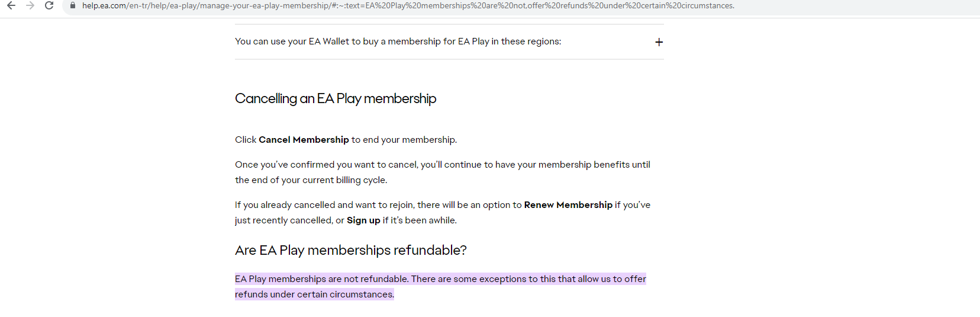Image resolution: width=980 pixels, height=317 pixels.
Task: Reload the EA Help page
Action: (50, 5)
